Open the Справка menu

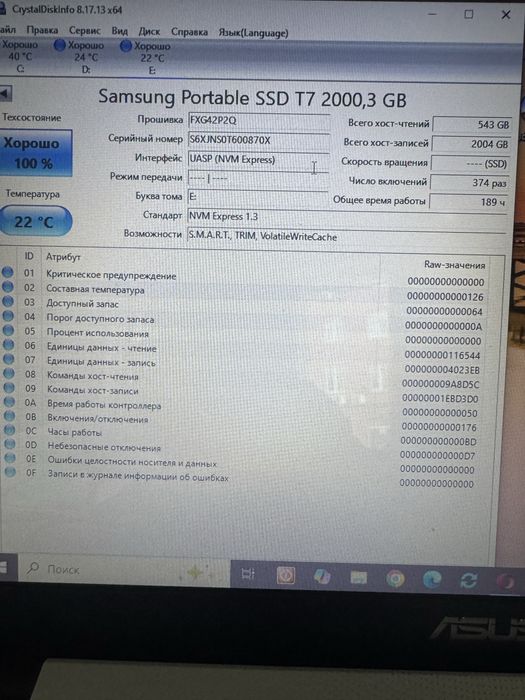(189, 32)
